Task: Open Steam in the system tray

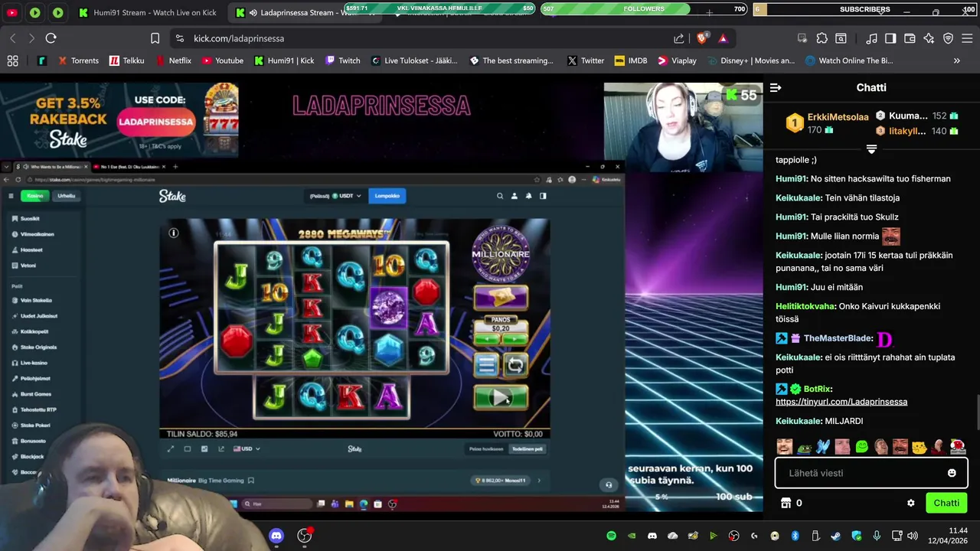Action: click(x=835, y=536)
